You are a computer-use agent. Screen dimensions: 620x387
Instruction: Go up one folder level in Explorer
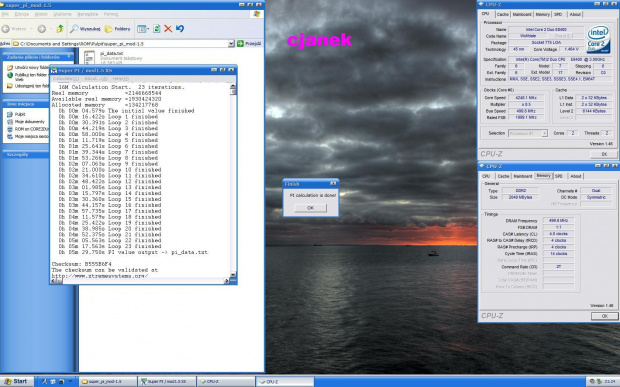[60, 28]
